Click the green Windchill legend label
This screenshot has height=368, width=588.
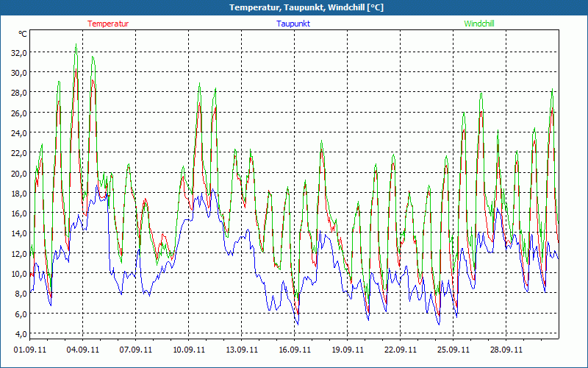(x=479, y=24)
